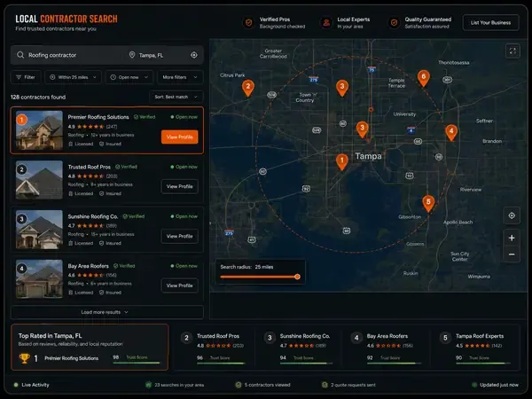Click the map fullscreen expand icon
Image resolution: width=532 pixels, height=399 pixels.
coord(512,51)
